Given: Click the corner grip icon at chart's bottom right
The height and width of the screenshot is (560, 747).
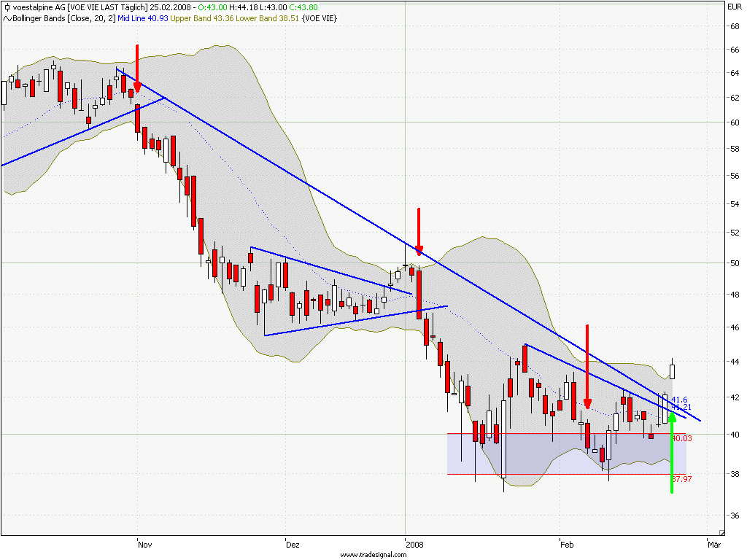Looking at the screenshot, I should pyautogui.click(x=721, y=533).
